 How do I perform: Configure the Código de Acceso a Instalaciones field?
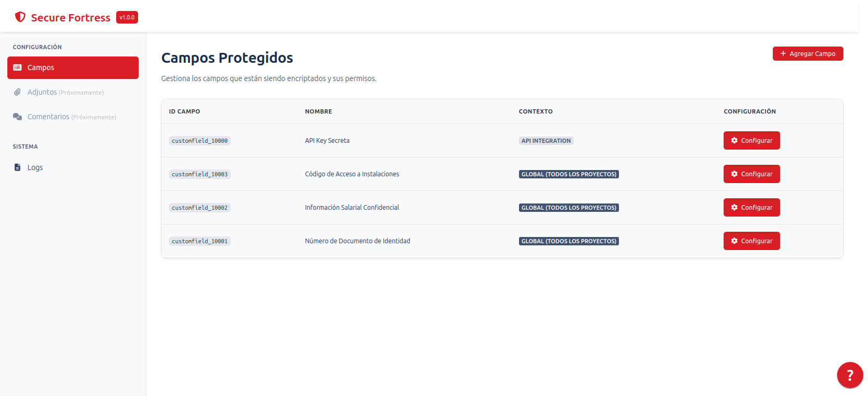click(751, 174)
